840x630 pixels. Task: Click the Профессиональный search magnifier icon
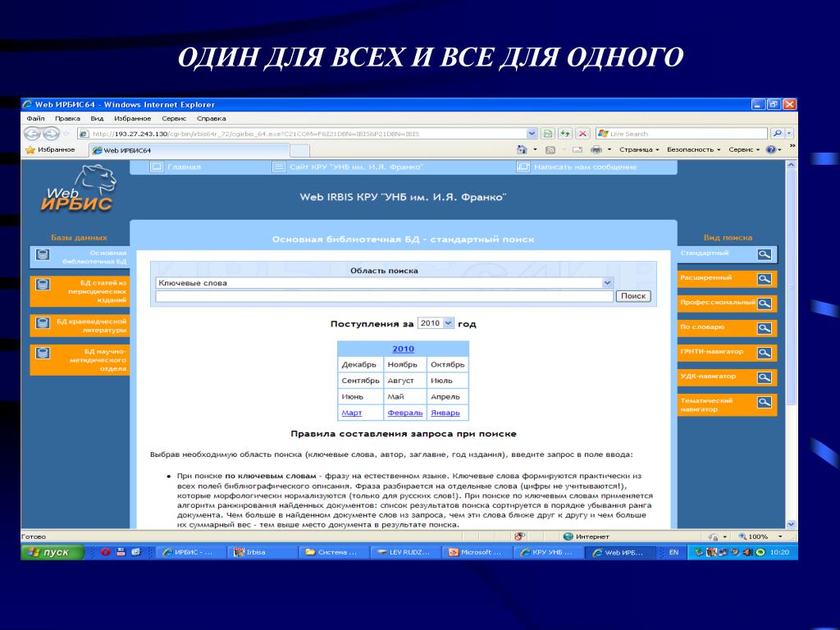[x=765, y=304]
